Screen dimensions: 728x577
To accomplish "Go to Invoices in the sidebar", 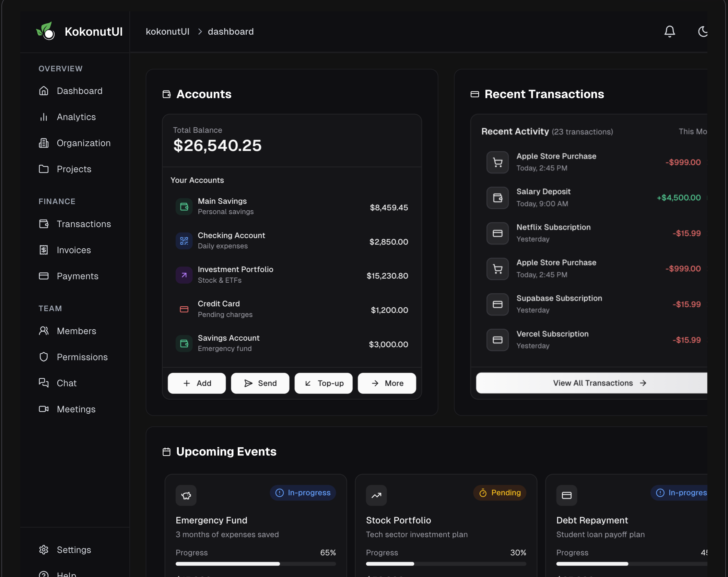I will pyautogui.click(x=73, y=250).
